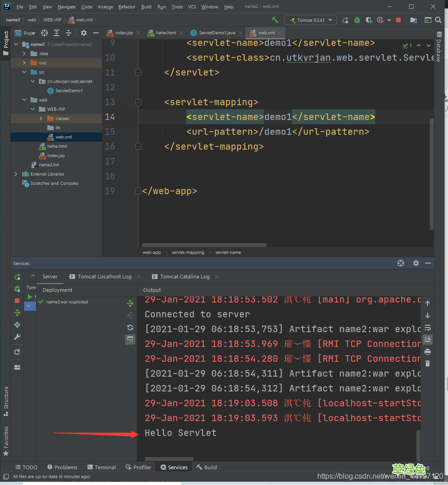Stop Tomcat using the top toolbar red square
The image size is (448, 485).
(x=398, y=20)
